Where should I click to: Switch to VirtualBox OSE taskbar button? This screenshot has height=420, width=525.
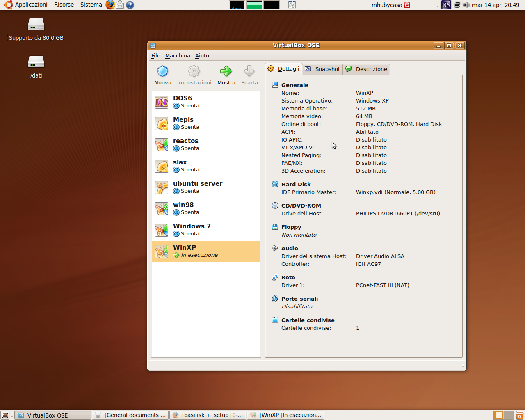tap(52, 415)
